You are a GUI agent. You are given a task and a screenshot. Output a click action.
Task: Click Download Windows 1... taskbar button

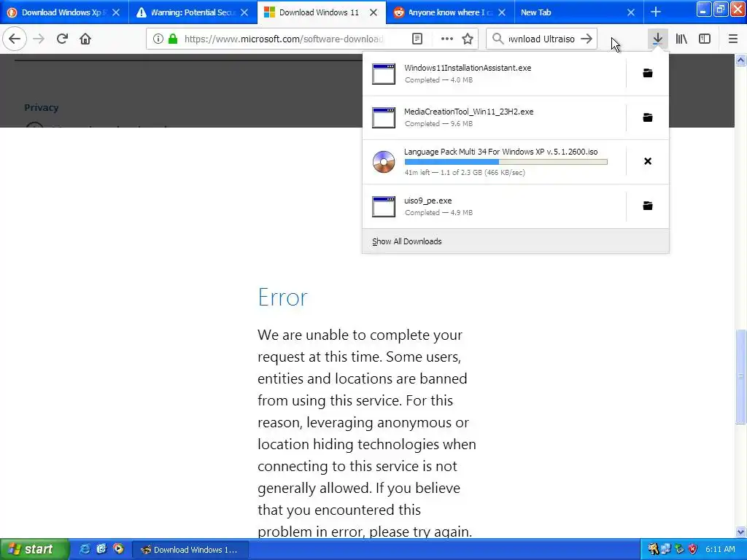pyautogui.click(x=190, y=550)
